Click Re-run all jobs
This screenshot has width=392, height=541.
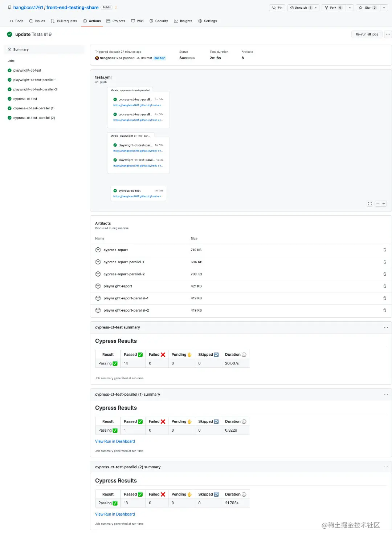[367, 34]
